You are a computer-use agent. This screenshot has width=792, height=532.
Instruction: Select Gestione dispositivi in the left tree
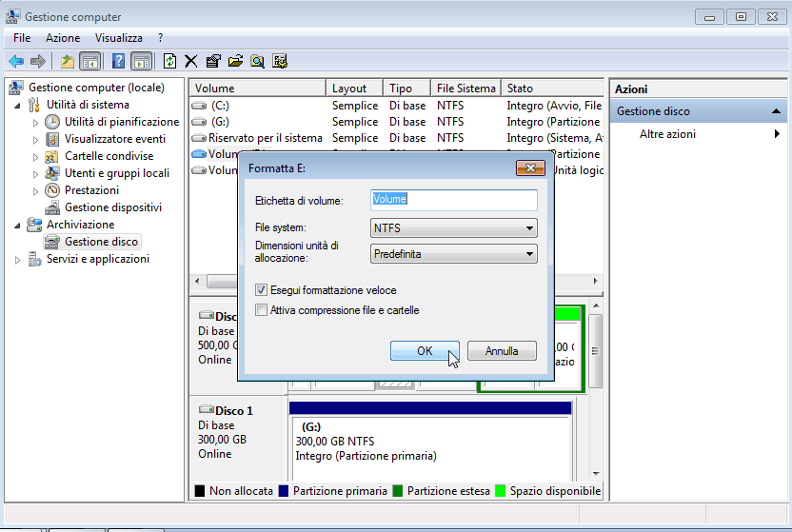coord(112,207)
